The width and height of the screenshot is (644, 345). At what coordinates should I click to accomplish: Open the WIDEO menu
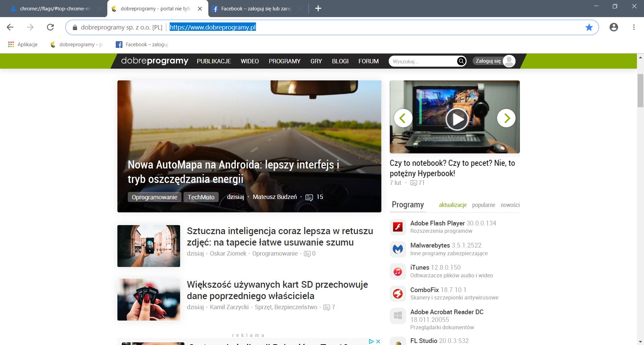(x=250, y=61)
